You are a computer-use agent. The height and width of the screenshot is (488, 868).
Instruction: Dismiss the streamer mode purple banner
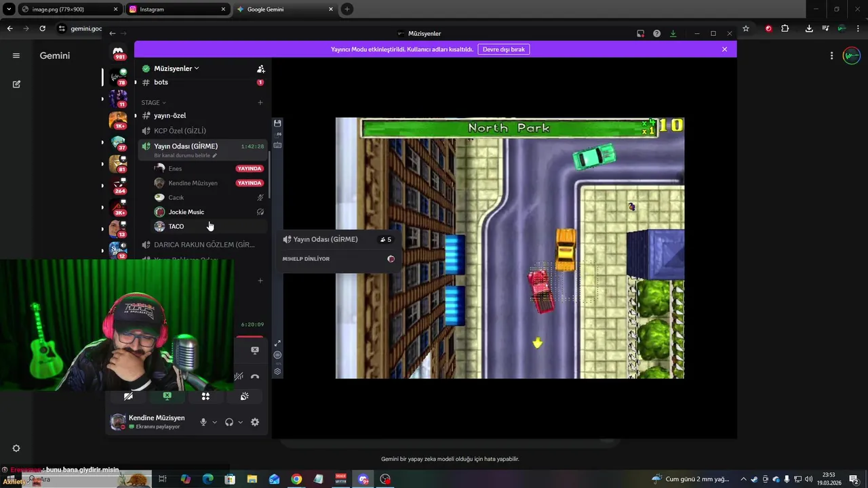tap(724, 49)
